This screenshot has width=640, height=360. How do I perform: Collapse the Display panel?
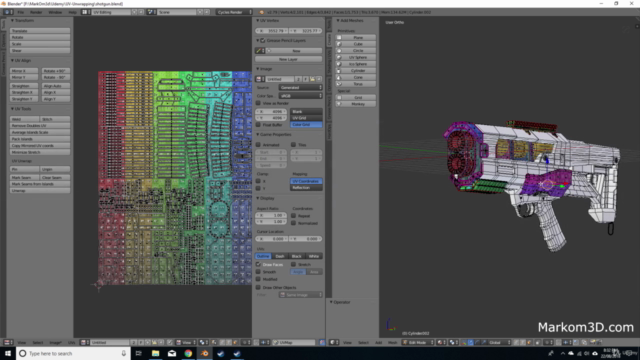[258, 198]
